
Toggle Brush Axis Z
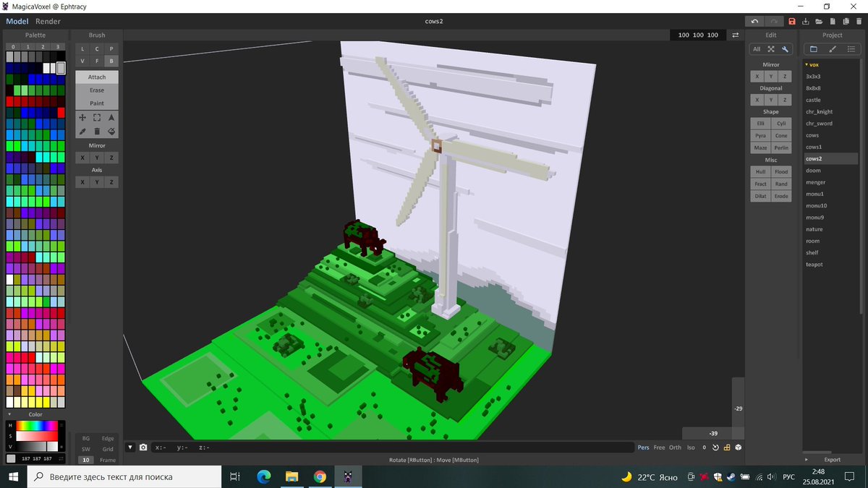point(111,182)
